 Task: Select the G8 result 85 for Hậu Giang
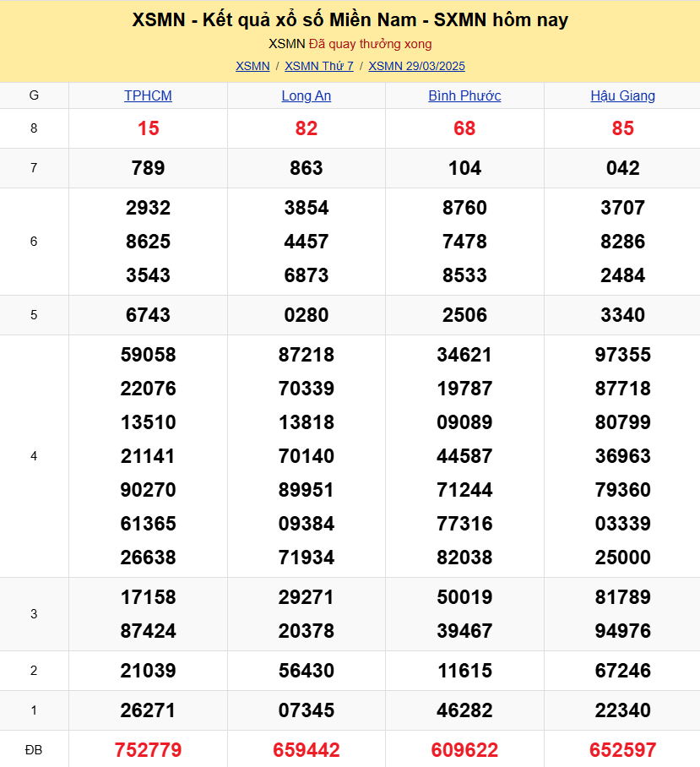click(x=622, y=128)
